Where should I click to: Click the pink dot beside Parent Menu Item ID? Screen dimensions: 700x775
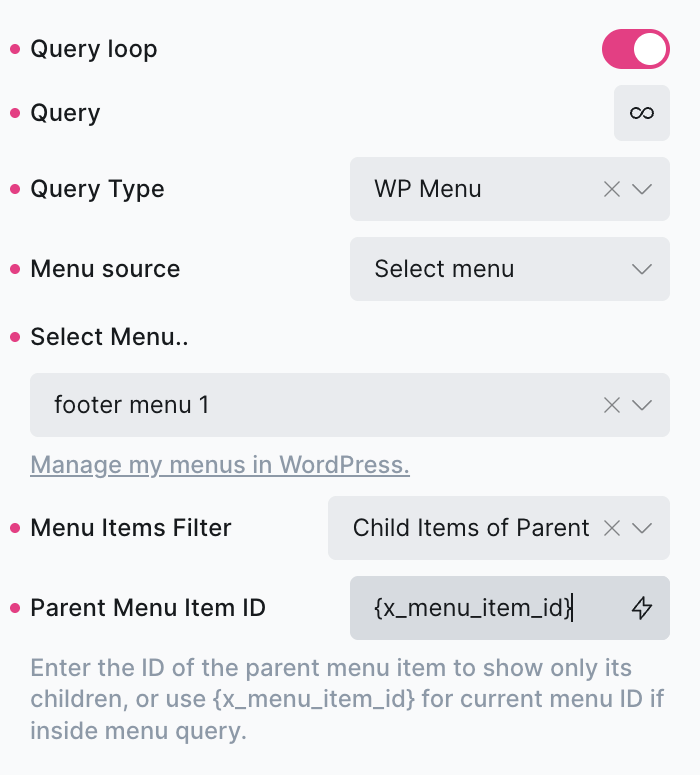[x=15, y=608]
